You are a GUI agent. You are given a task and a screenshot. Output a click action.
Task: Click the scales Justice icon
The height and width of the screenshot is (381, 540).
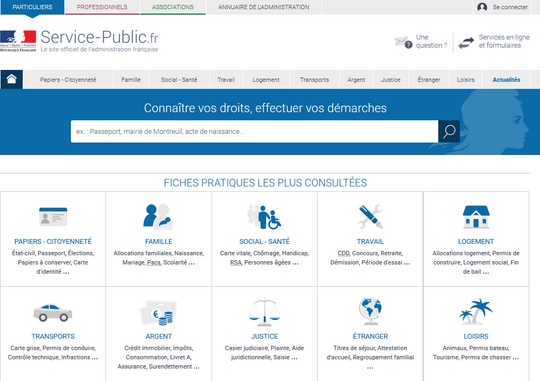[264, 312]
